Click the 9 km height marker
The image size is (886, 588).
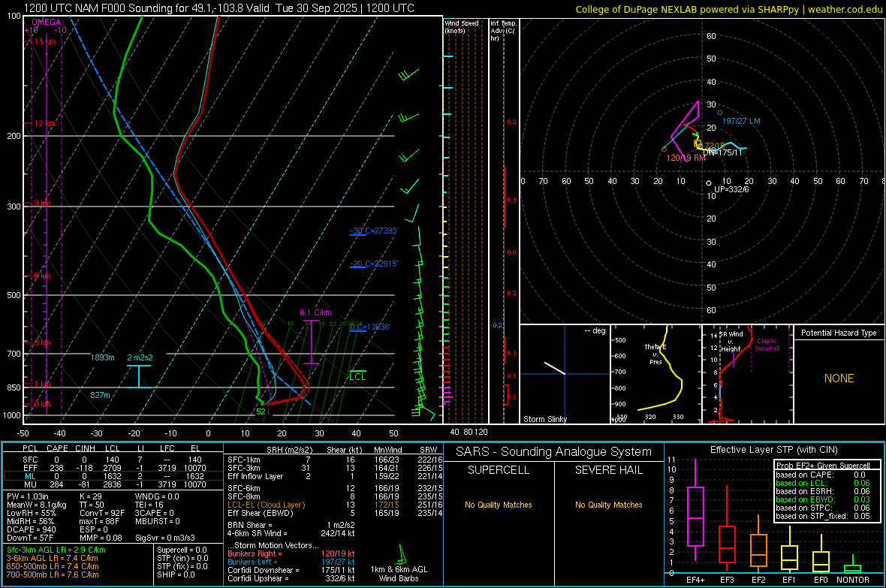click(43, 203)
